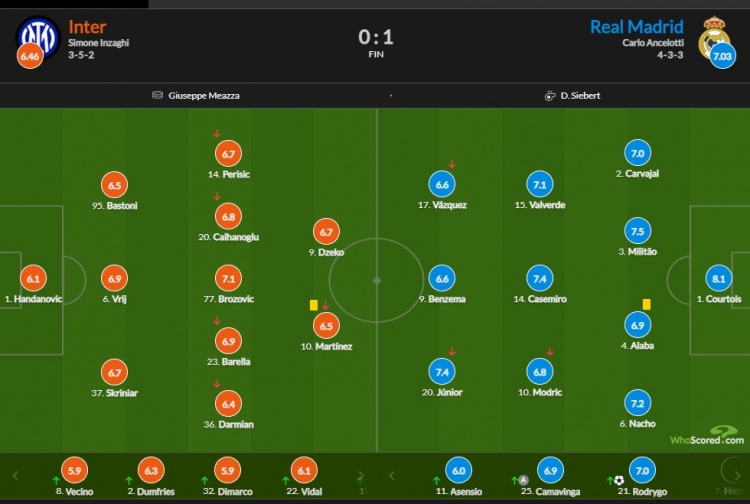Expand Inter substitutes list with left chevron
The height and width of the screenshot is (504, 750).
(15, 476)
